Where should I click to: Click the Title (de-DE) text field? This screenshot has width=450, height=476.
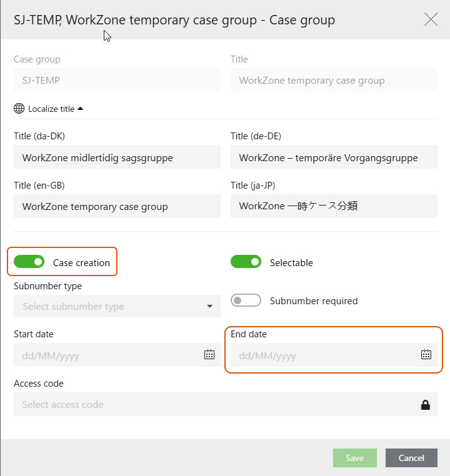(x=334, y=157)
